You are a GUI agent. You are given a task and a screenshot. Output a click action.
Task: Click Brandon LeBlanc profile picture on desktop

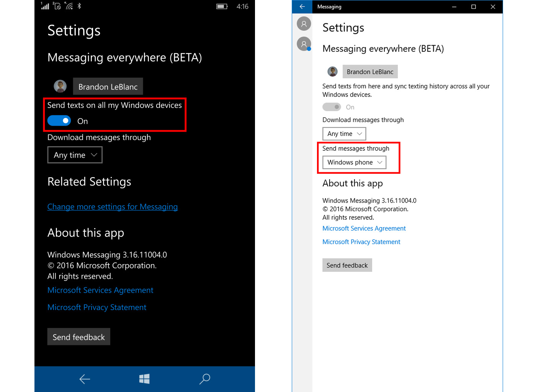(x=332, y=72)
